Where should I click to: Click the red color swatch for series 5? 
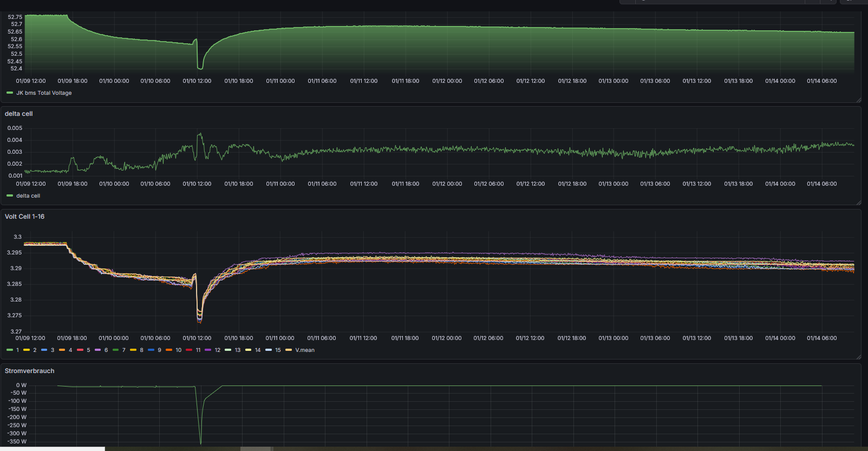80,350
